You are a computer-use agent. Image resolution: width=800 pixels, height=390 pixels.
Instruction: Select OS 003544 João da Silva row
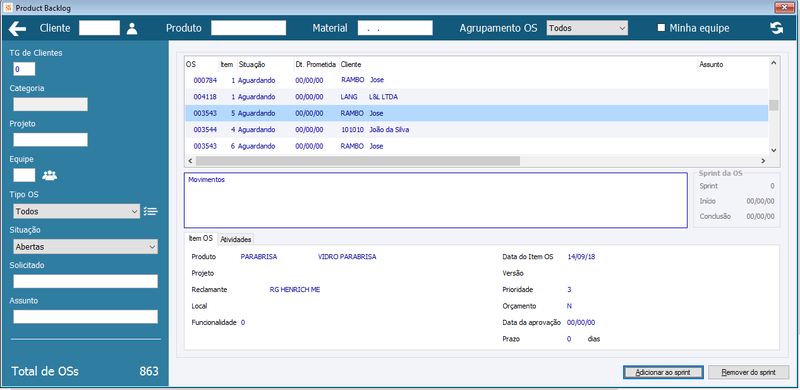tap(477, 130)
